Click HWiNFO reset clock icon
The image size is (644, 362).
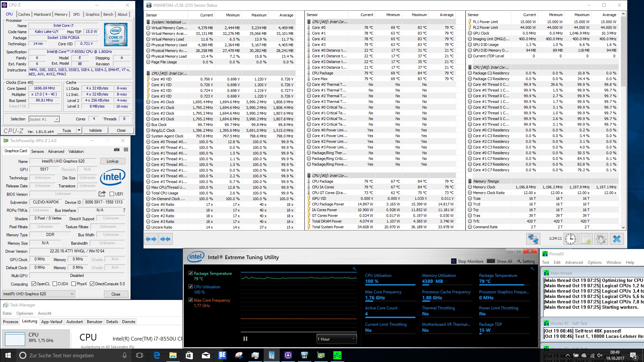[570, 239]
